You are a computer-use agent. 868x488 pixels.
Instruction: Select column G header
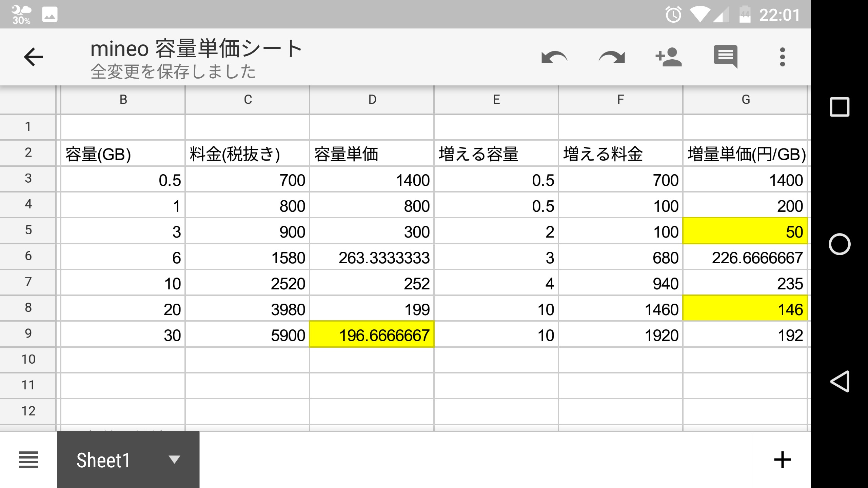[746, 100]
